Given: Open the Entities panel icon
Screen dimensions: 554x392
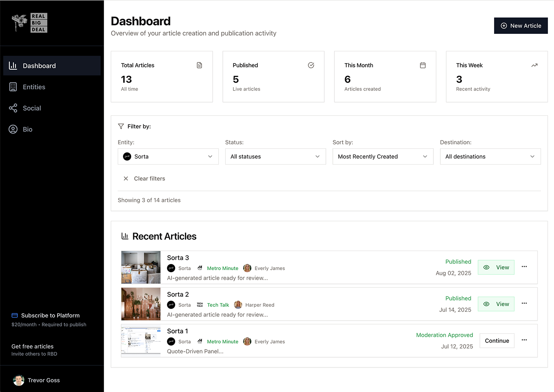Looking at the screenshot, I should 13,87.
